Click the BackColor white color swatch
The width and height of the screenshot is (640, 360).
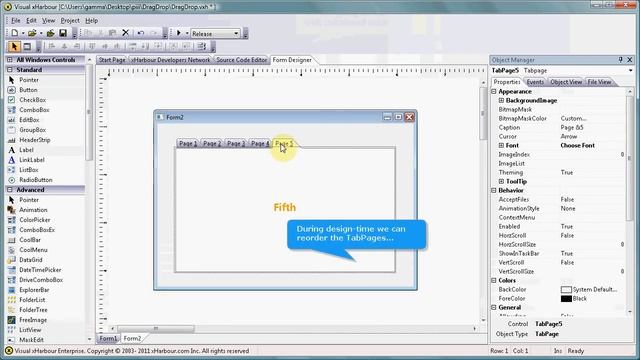566,289
